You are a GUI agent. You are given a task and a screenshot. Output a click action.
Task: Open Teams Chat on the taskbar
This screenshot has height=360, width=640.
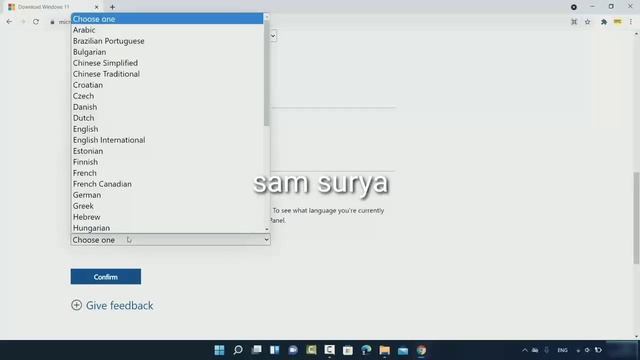coord(293,350)
